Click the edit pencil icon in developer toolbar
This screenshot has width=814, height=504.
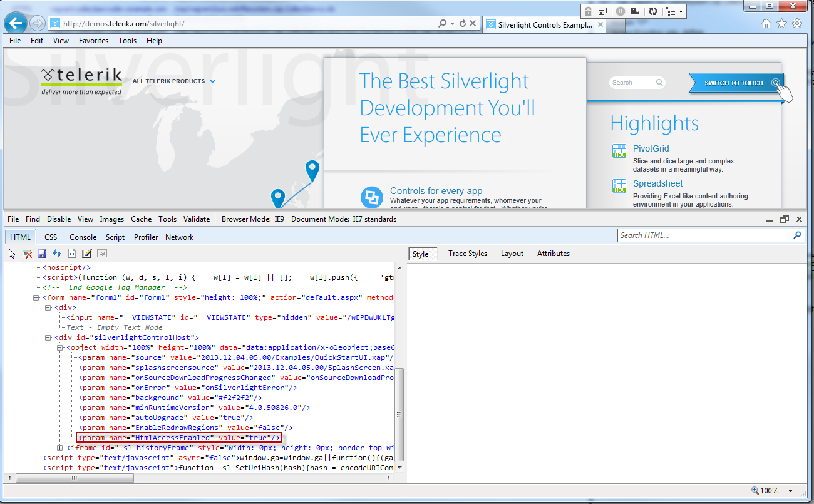tap(87, 254)
